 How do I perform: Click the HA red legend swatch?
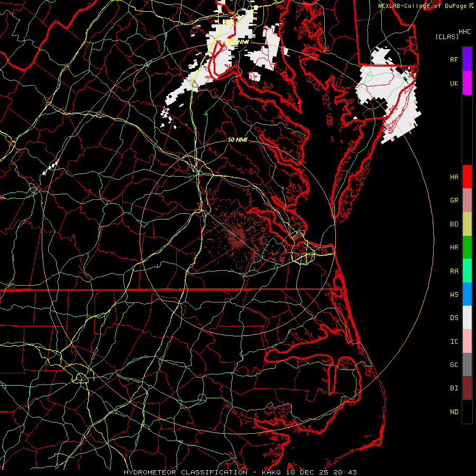467,177
